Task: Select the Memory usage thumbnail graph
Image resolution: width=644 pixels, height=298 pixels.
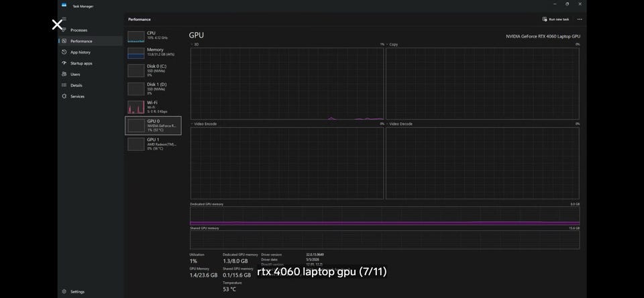Action: (x=136, y=53)
